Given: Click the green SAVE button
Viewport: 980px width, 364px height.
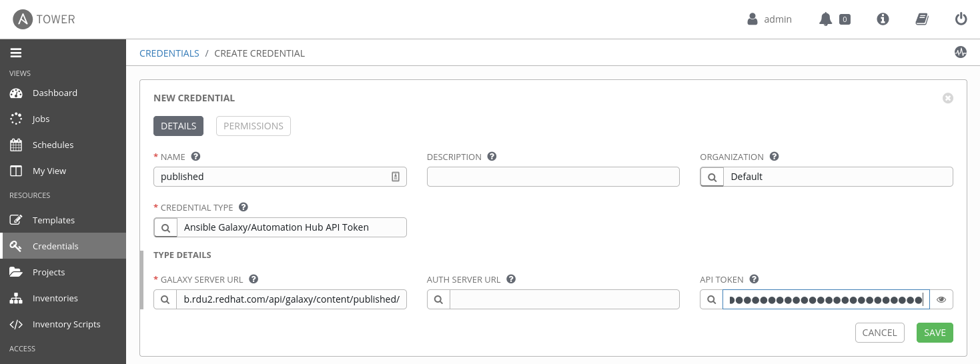Looking at the screenshot, I should point(935,333).
